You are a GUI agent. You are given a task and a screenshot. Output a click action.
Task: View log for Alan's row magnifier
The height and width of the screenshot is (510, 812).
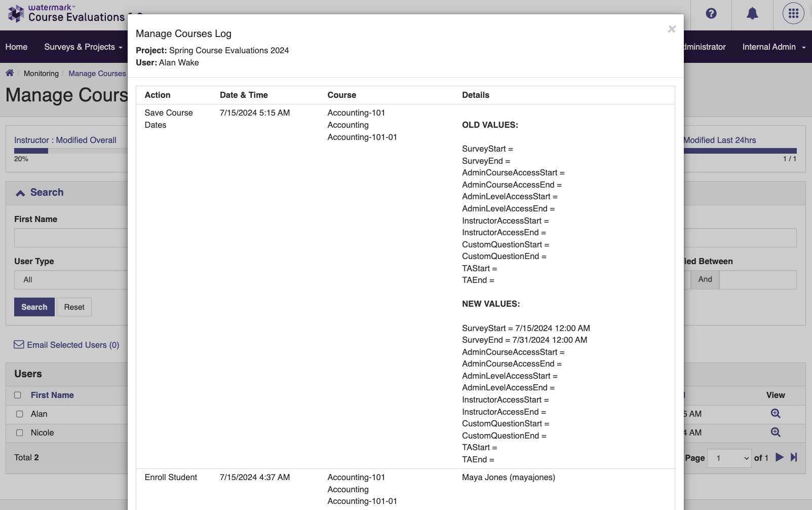click(776, 414)
